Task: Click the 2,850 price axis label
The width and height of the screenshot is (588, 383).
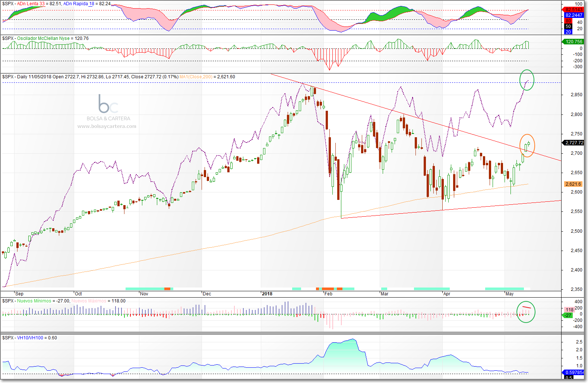Action: 576,95
